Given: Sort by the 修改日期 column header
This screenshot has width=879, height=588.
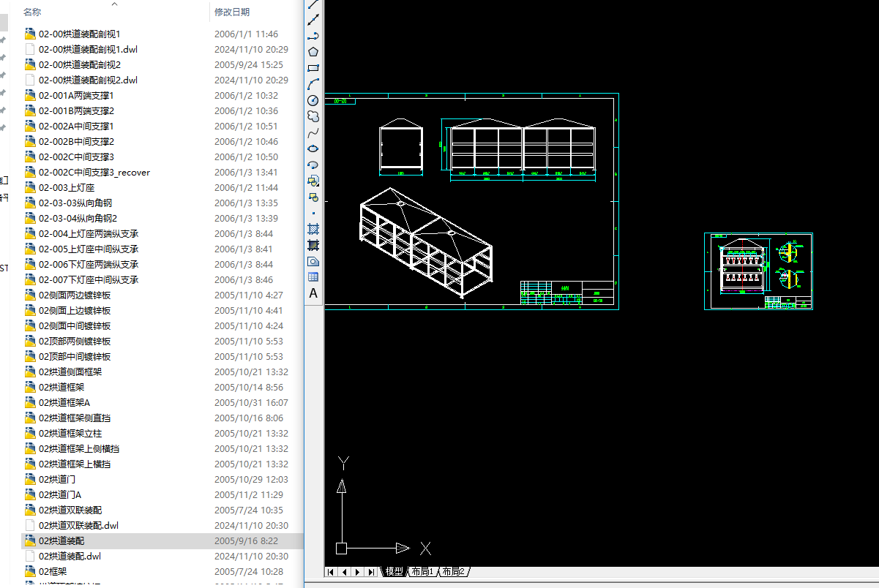Looking at the screenshot, I should (232, 12).
